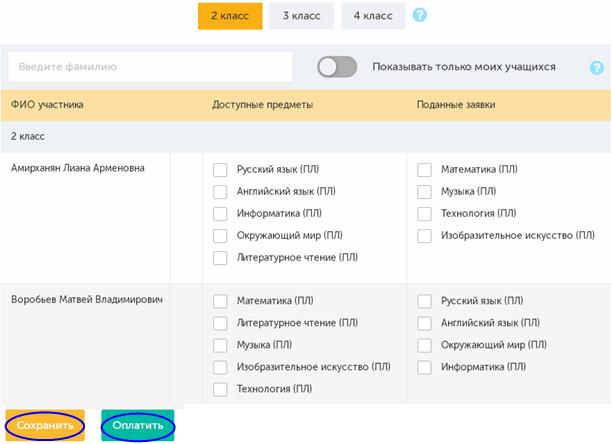Select participant name Воробьев Матвей Владимирович

tap(87, 300)
